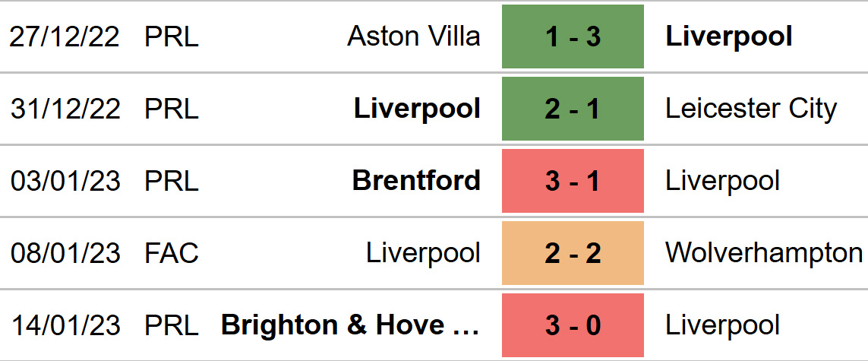Screen dimensions: 868x361
Task: Click Liverpool in the Wolverhampton row
Action: 423,254
